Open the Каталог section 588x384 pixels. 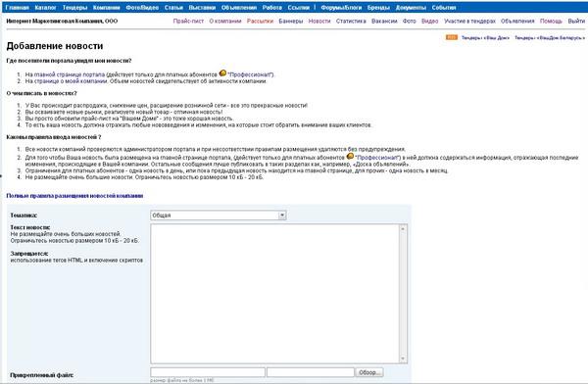click(45, 8)
